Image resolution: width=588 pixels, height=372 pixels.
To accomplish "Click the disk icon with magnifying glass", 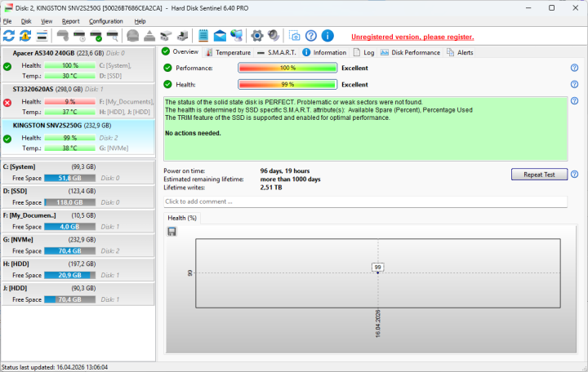I will (x=113, y=36).
